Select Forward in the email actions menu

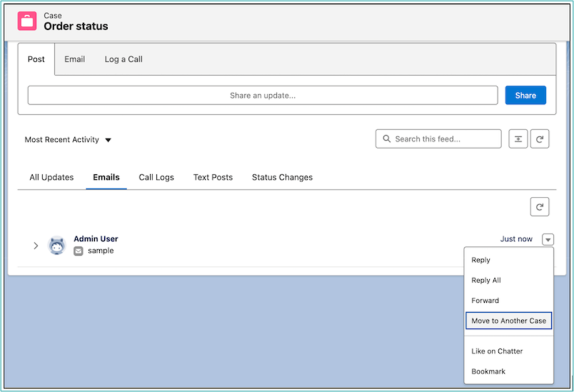point(485,301)
